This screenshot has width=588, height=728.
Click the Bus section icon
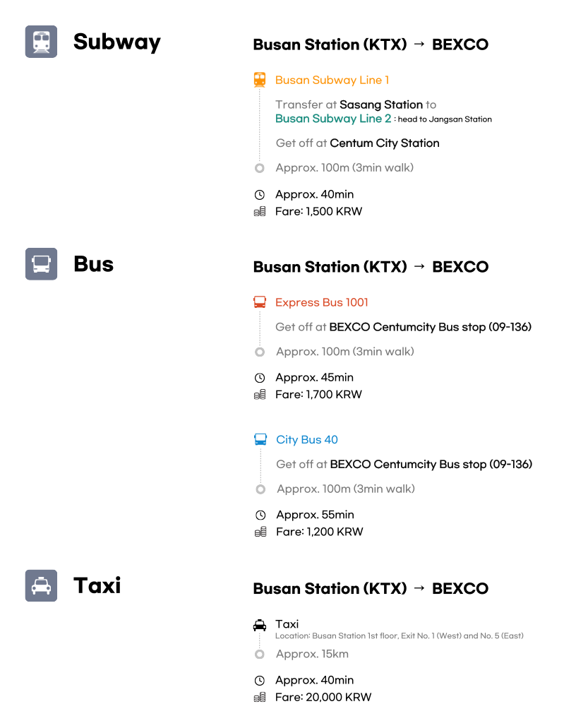(41, 264)
